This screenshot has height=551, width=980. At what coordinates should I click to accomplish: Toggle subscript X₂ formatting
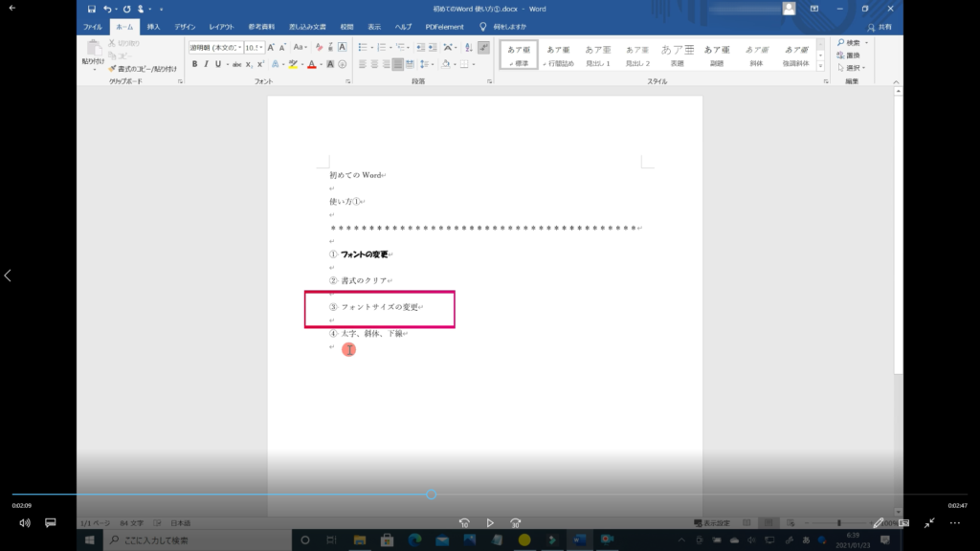[x=249, y=65]
